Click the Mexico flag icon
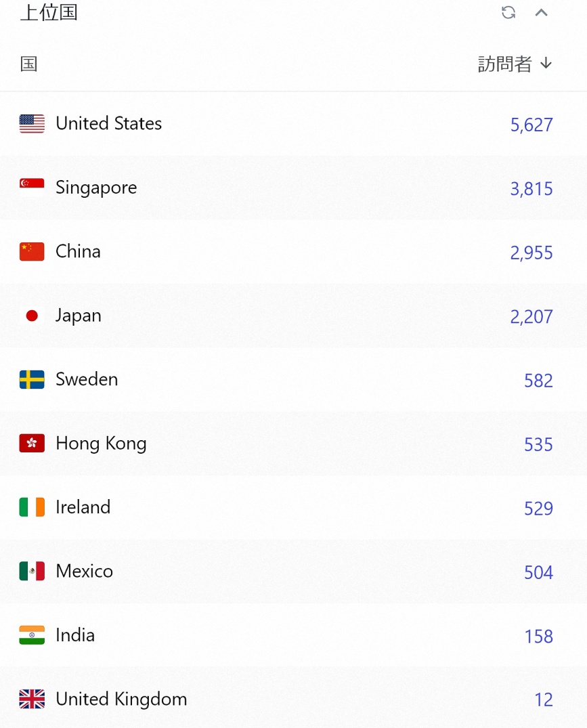The image size is (587, 728). [32, 571]
